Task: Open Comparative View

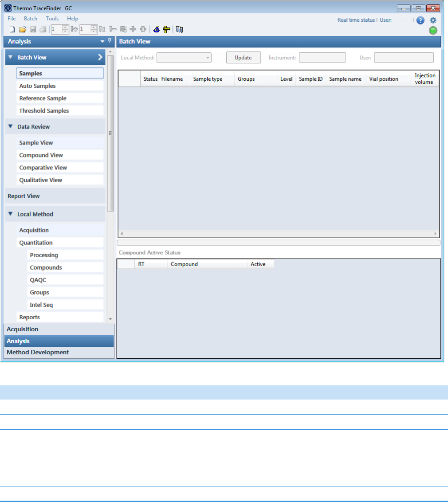Action: tap(60, 168)
